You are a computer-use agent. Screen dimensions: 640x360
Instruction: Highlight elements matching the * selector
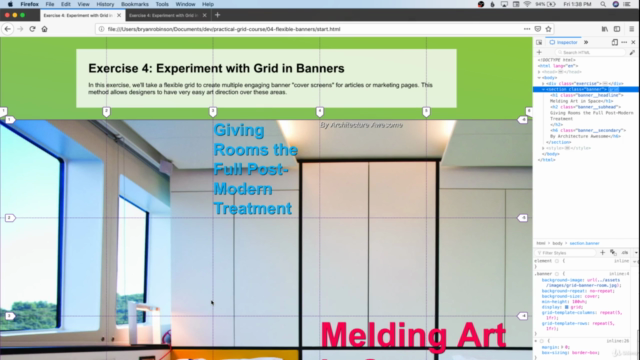pyautogui.click(x=542, y=341)
